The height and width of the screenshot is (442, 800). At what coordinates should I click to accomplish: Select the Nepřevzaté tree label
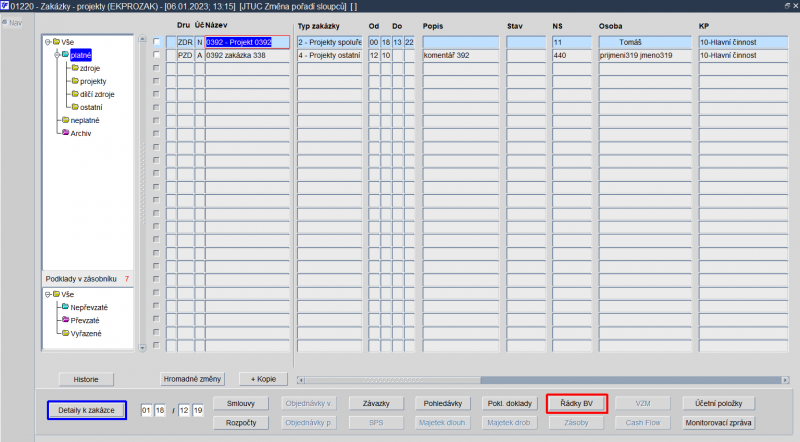point(89,307)
